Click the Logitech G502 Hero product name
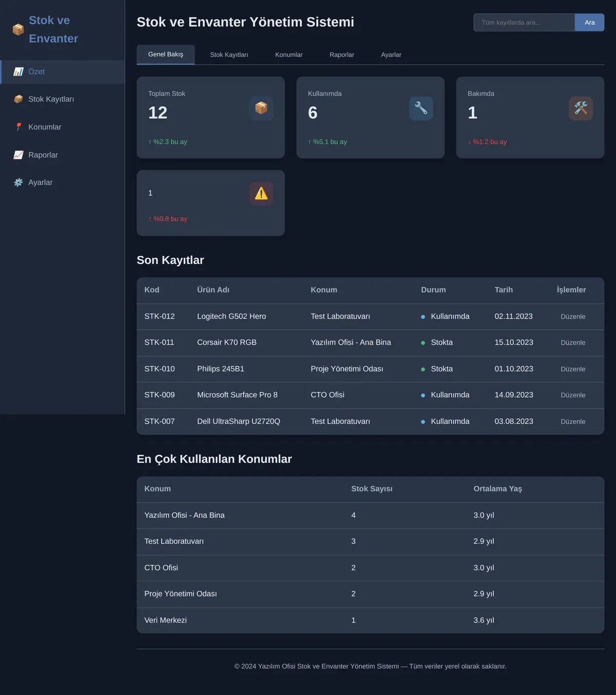Viewport: 616px width, 695px height. tap(232, 316)
